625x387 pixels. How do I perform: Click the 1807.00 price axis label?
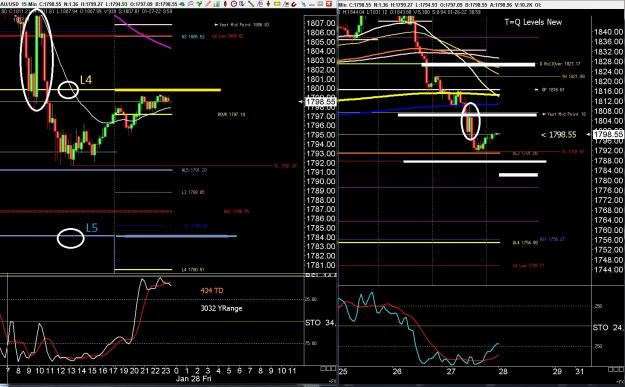320,23
